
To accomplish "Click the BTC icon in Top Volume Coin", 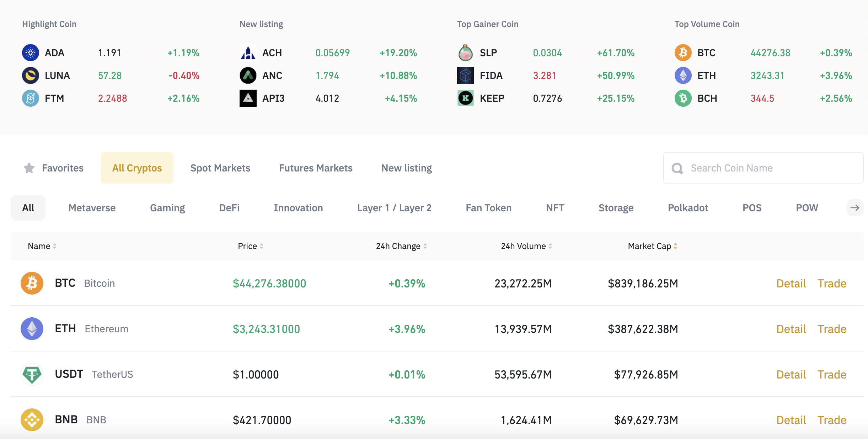I will [683, 53].
